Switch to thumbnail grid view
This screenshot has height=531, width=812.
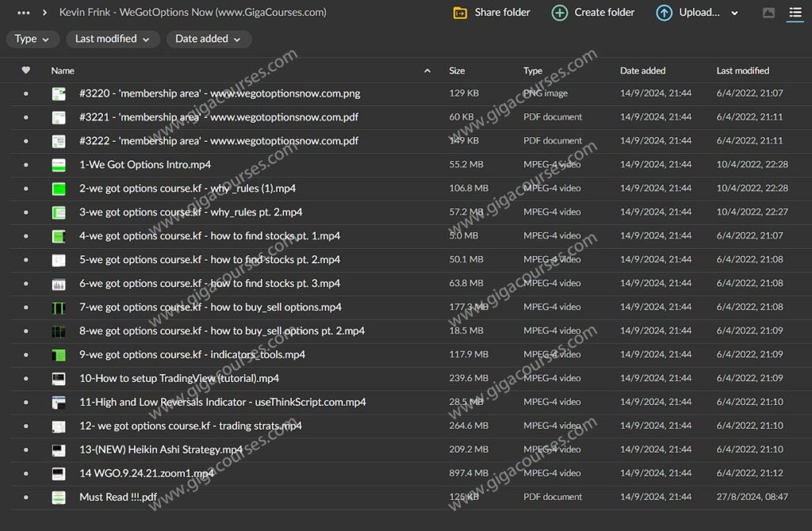[x=768, y=13]
